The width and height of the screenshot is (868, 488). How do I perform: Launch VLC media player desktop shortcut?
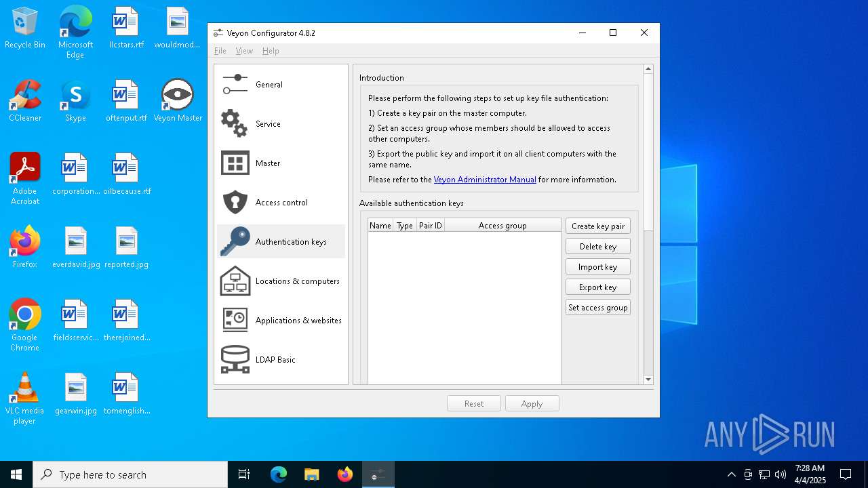coord(25,398)
